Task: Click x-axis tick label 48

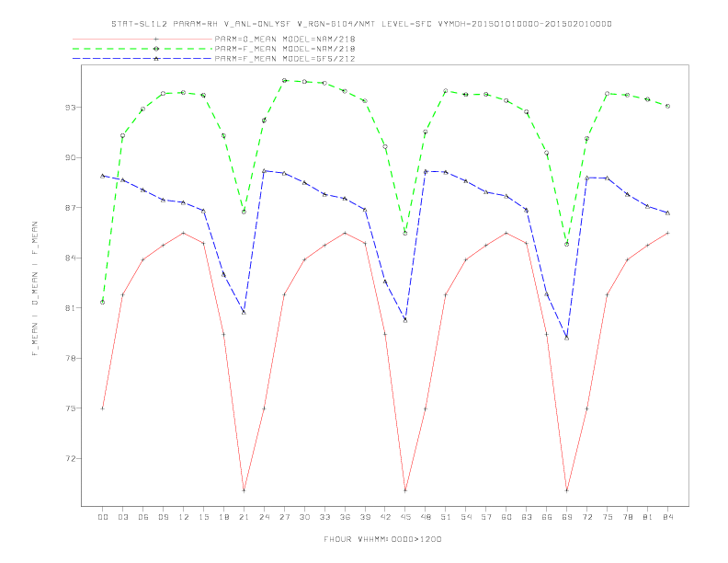Action: (x=426, y=517)
